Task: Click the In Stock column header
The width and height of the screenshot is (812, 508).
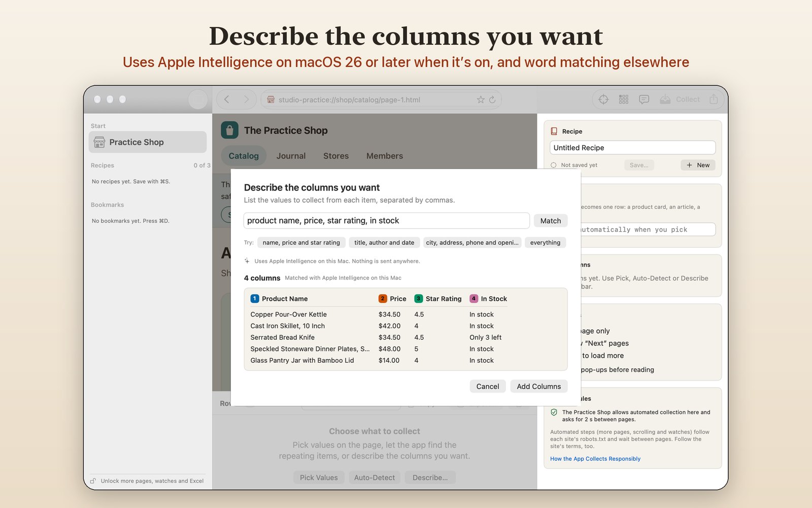Action: point(488,299)
